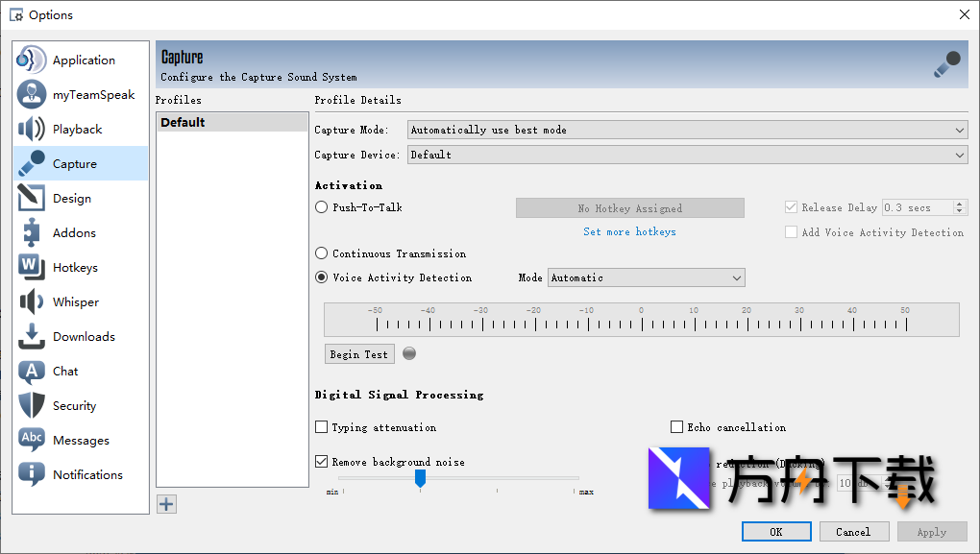Click the Begin Test button
The width and height of the screenshot is (980, 554).
point(359,354)
